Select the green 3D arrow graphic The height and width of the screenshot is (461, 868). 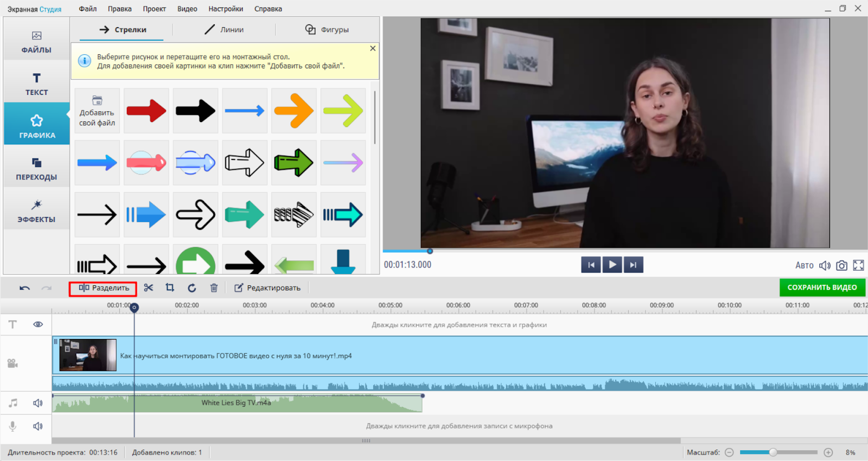[293, 163]
